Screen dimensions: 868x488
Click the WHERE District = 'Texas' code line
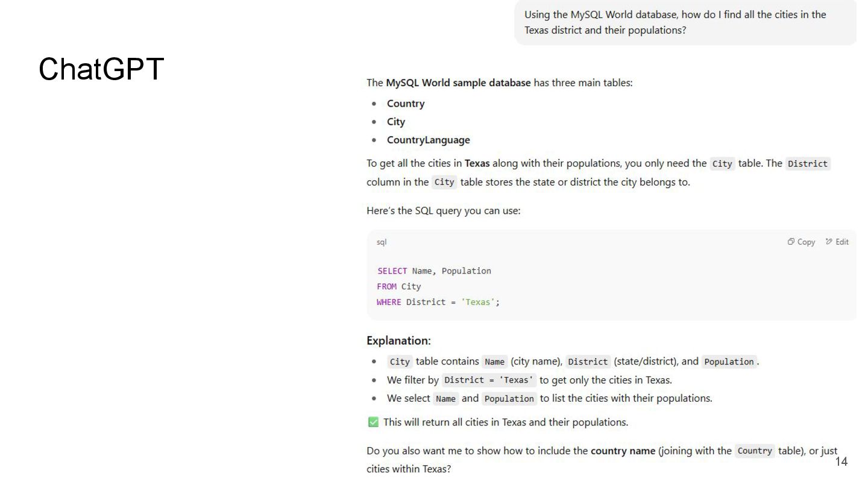coord(438,302)
